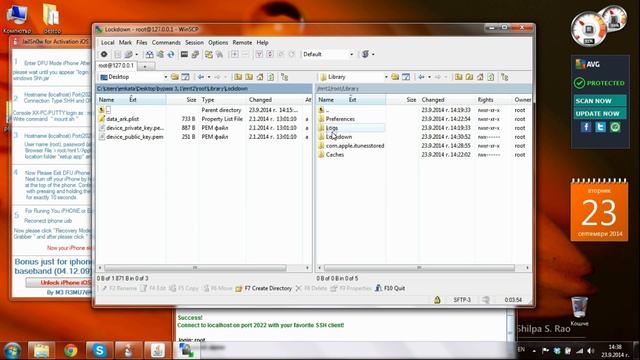Click the Queue transfer icon with dropdown
This screenshot has width=640, height=360.
[130, 54]
